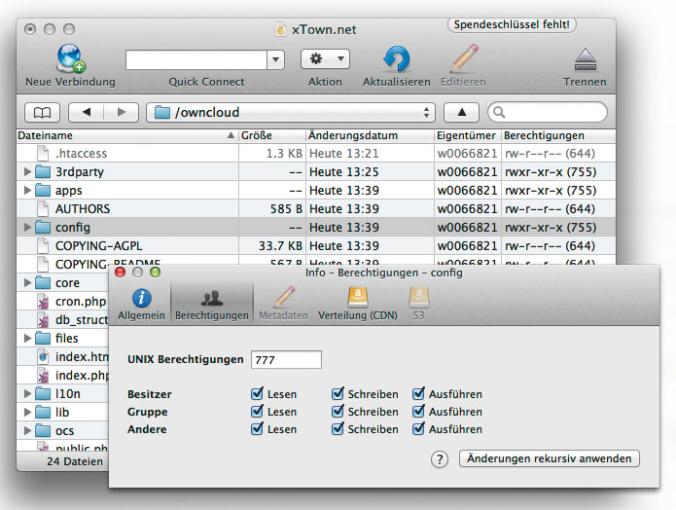The width and height of the screenshot is (676, 510).
Task: Disconnect using the Trennen eject icon
Action: (585, 59)
